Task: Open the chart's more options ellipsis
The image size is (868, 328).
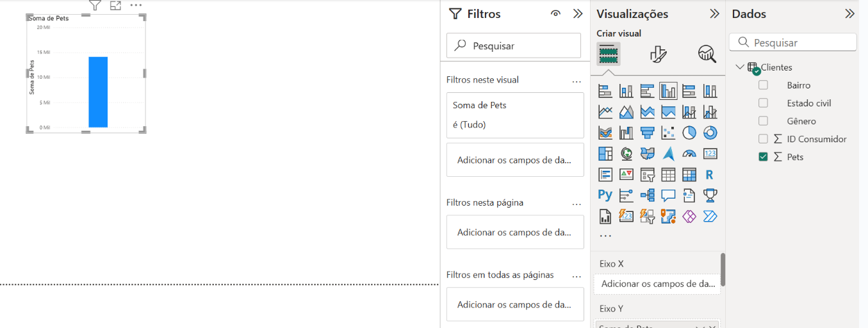Action: pos(136,5)
